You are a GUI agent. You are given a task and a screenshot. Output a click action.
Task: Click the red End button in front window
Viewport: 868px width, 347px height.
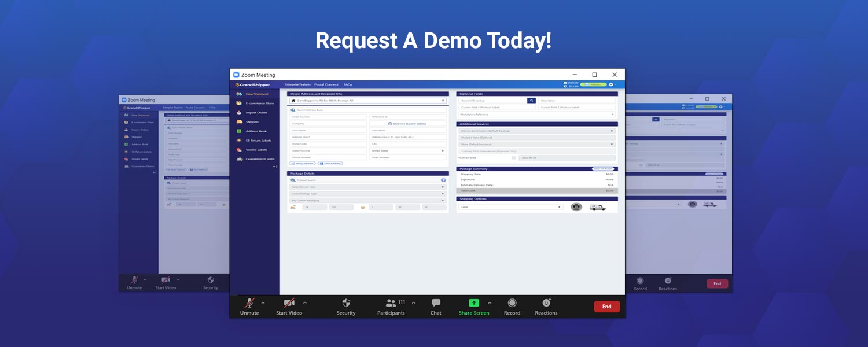pyautogui.click(x=606, y=307)
